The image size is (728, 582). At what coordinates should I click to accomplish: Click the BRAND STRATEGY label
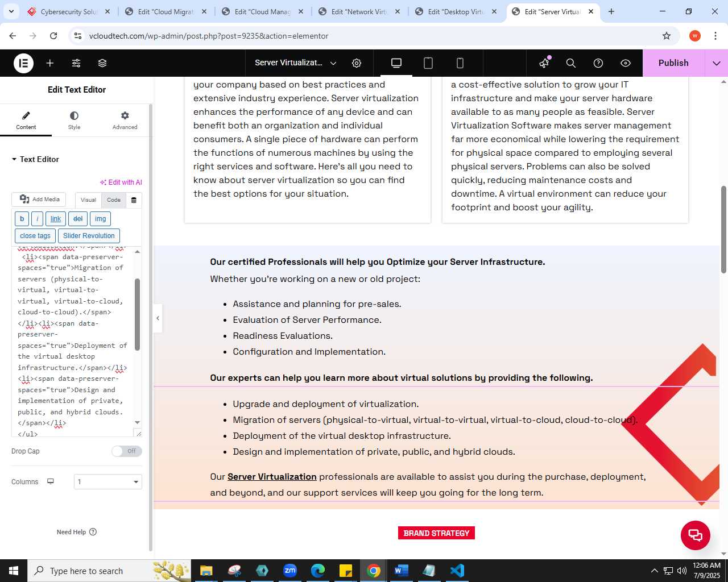point(436,533)
